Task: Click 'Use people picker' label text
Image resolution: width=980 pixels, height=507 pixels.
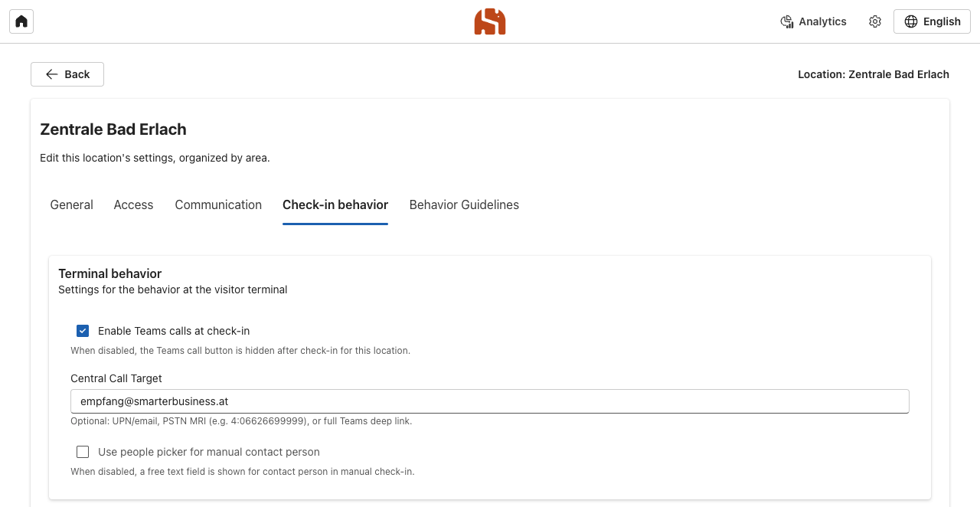Action: (209, 452)
